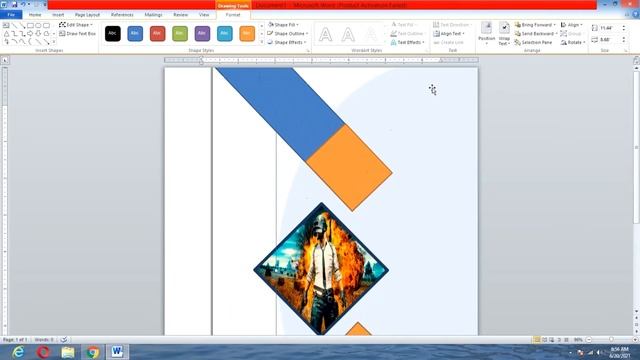Open File Explorer from the taskbar
The height and width of the screenshot is (360, 640).
tap(68, 352)
